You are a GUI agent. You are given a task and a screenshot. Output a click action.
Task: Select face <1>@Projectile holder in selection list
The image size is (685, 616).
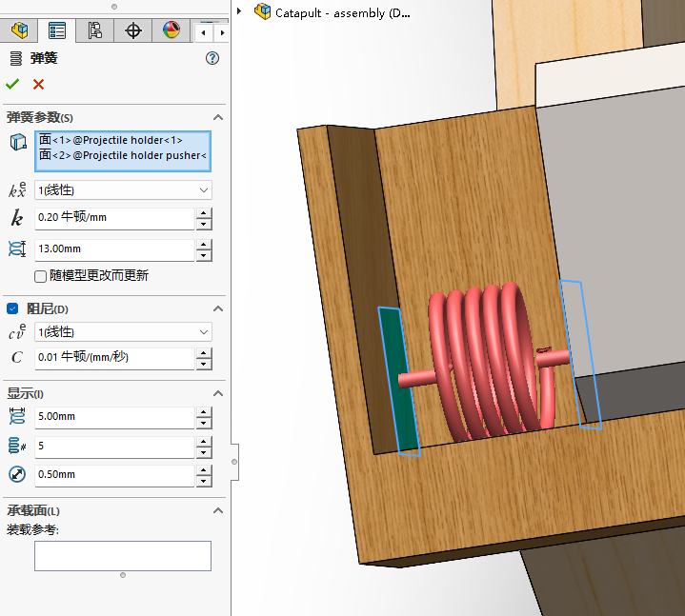111,140
